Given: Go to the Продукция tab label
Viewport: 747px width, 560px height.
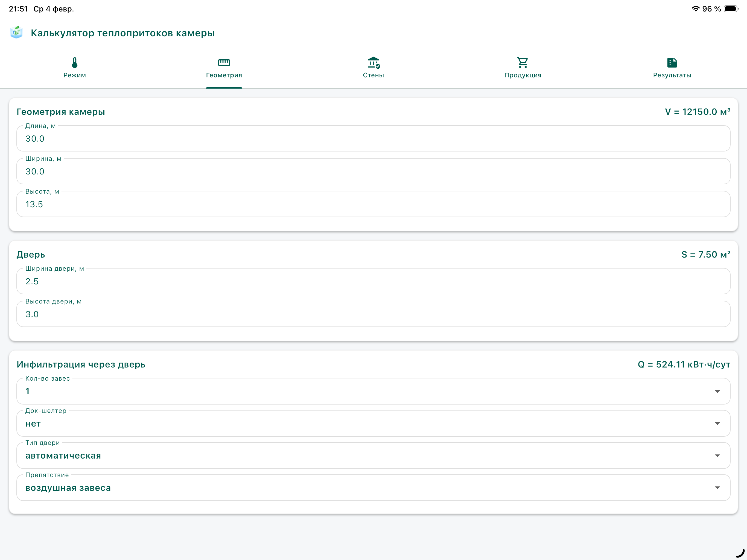Looking at the screenshot, I should 523,75.
